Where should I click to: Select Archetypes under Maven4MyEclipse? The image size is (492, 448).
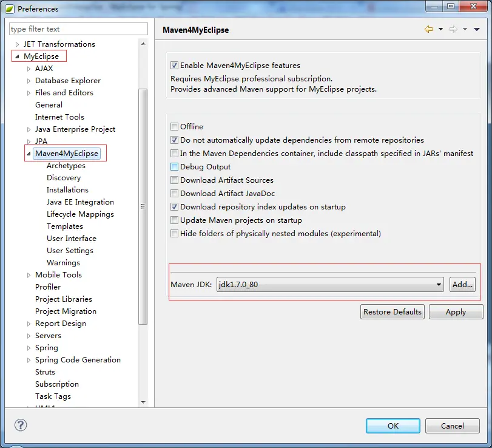(x=66, y=166)
